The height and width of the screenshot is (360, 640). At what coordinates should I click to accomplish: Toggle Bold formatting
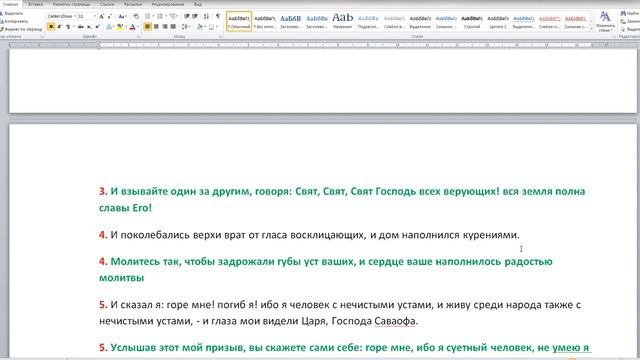click(x=51, y=27)
